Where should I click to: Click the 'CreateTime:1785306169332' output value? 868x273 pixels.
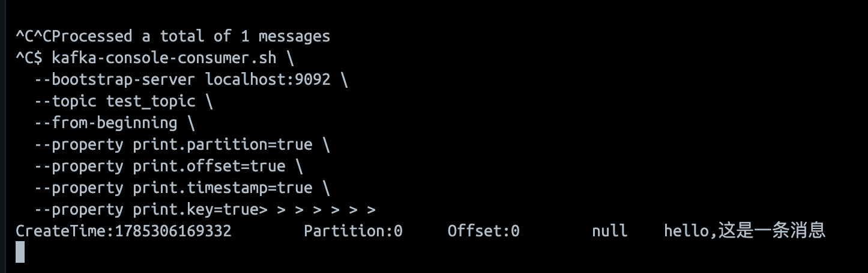[x=124, y=231]
